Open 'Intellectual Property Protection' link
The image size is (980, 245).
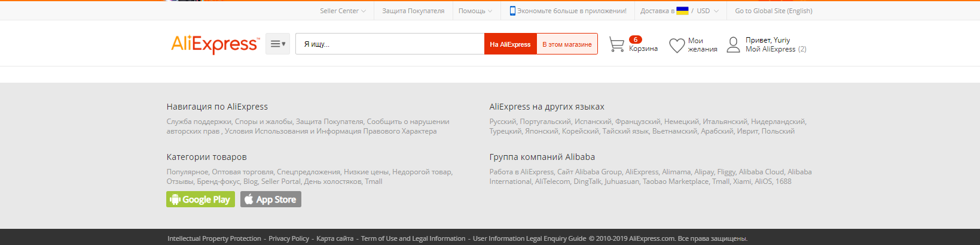tap(214, 238)
